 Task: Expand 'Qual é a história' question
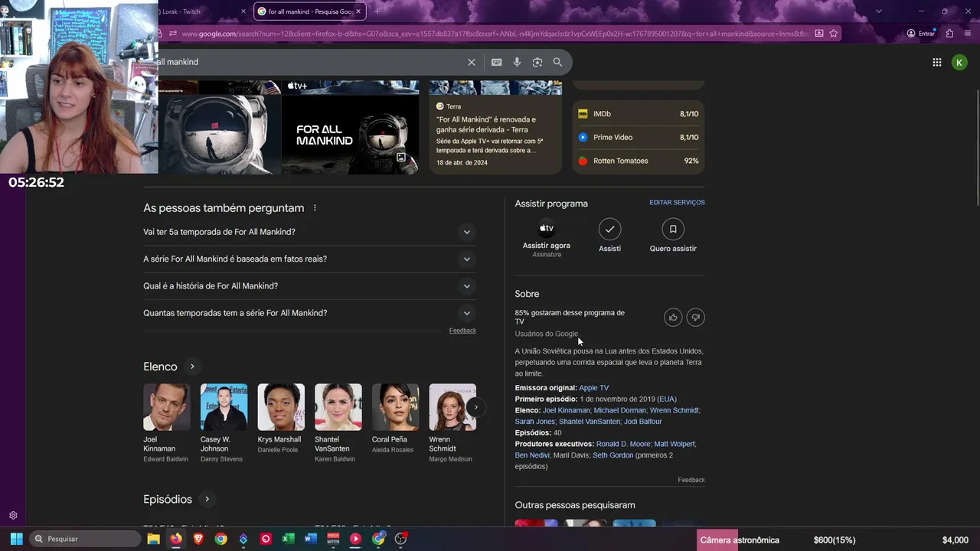(x=309, y=286)
